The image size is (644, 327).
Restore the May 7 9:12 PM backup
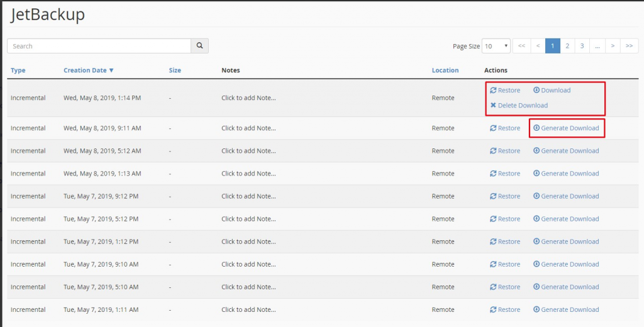(505, 196)
